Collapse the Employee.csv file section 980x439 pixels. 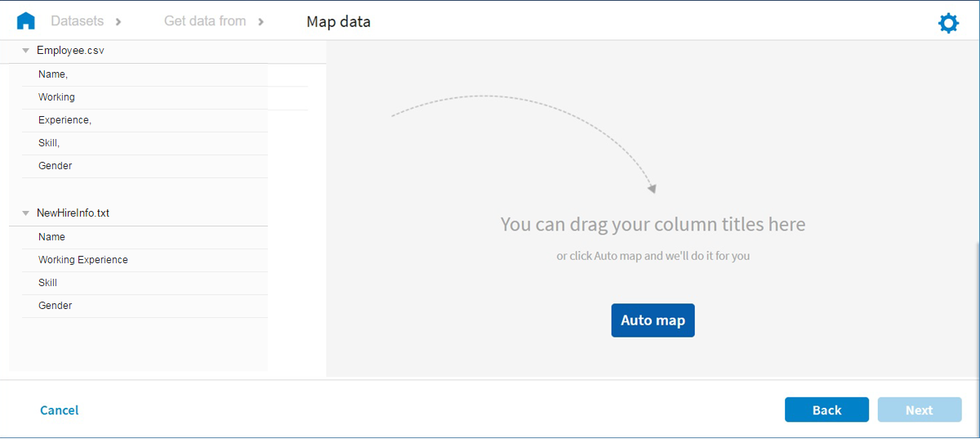pyautogui.click(x=26, y=51)
